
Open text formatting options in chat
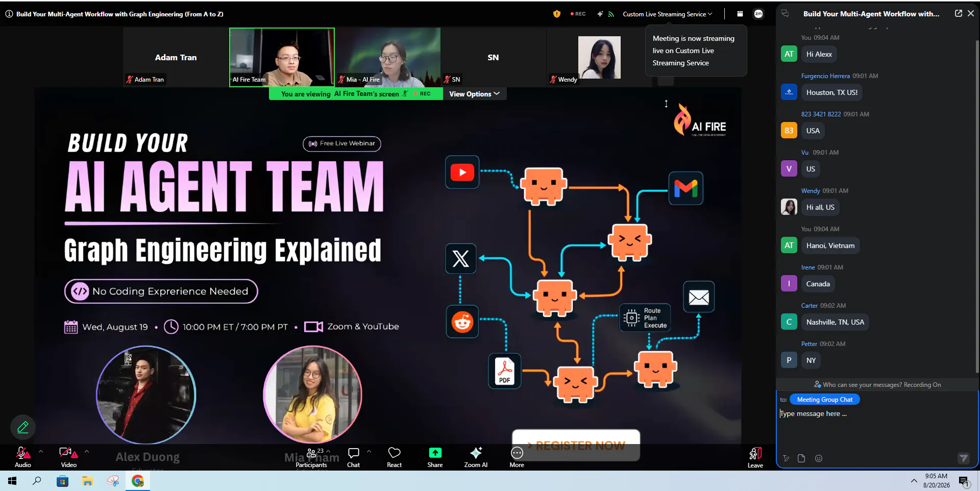[786, 458]
